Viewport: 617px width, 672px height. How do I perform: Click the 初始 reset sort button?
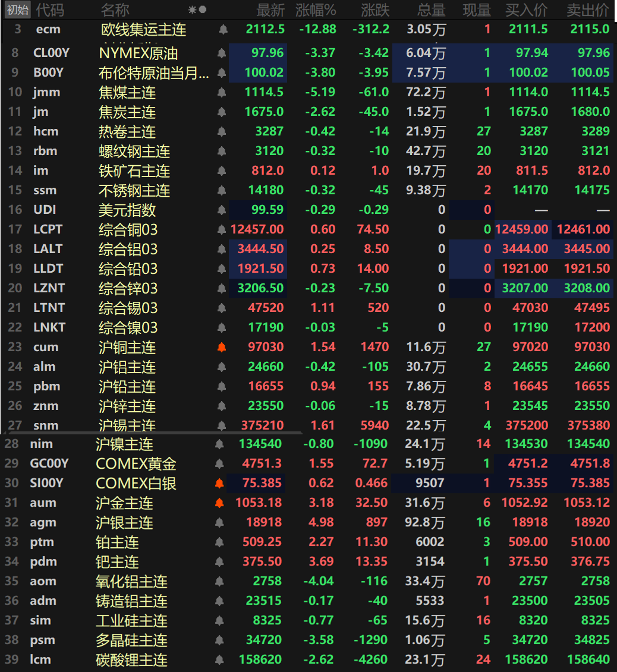coord(17,10)
